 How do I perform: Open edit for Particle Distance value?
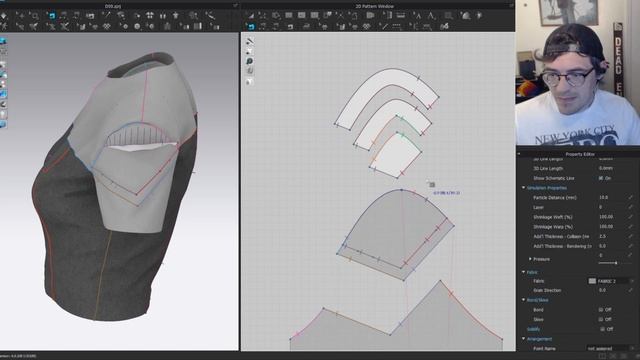pos(631,197)
